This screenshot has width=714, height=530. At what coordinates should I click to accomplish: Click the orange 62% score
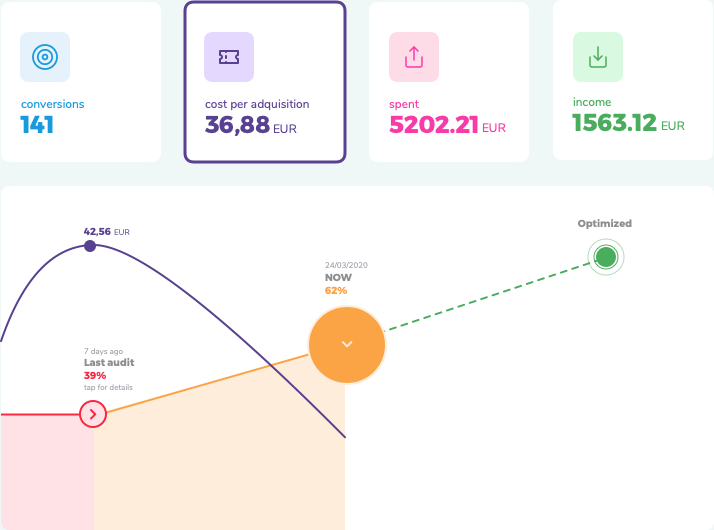pos(336,290)
